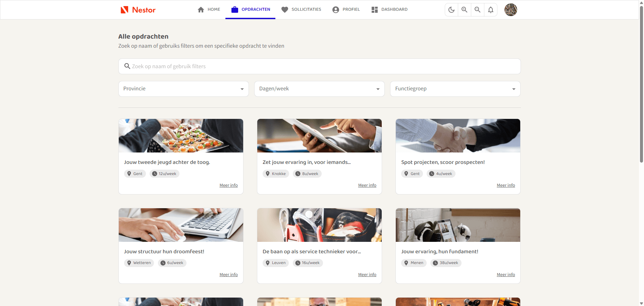Screen dimensions: 644x306
Task: Open notifications via the bell icon
Action: tap(491, 10)
